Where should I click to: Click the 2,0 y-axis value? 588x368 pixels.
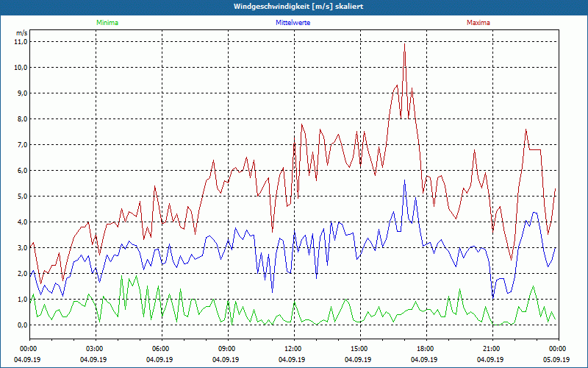tap(23, 273)
